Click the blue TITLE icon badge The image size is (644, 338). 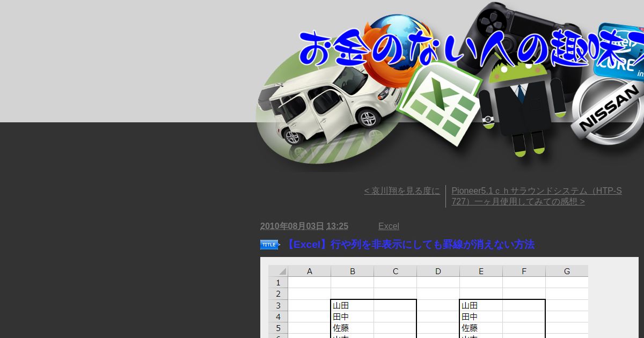[x=270, y=245]
